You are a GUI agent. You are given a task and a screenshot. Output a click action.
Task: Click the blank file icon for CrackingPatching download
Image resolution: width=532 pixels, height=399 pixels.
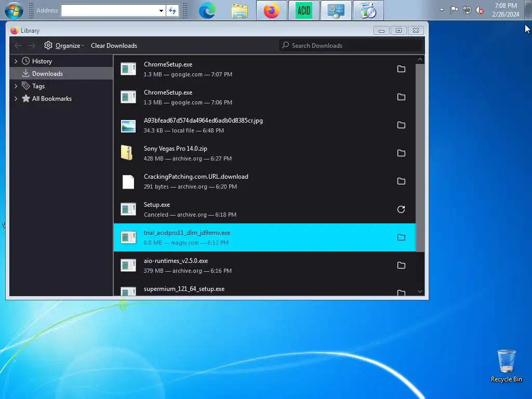coord(128,182)
